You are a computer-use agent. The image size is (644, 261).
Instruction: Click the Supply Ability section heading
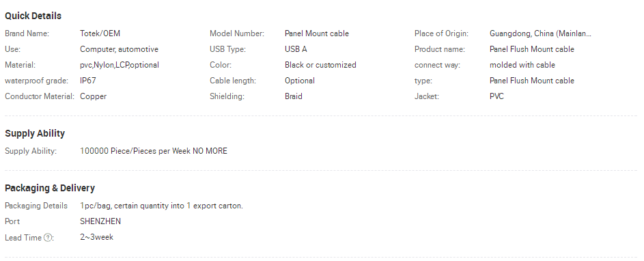pos(35,134)
